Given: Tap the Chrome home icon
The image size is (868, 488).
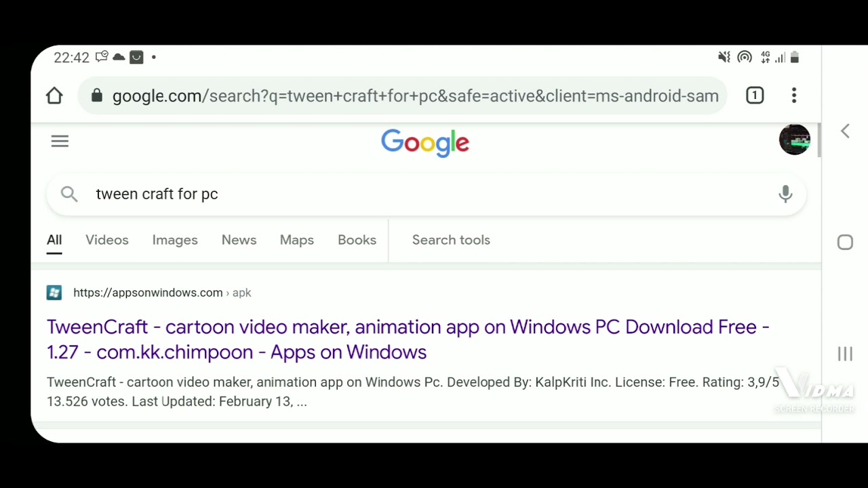Looking at the screenshot, I should [54, 96].
